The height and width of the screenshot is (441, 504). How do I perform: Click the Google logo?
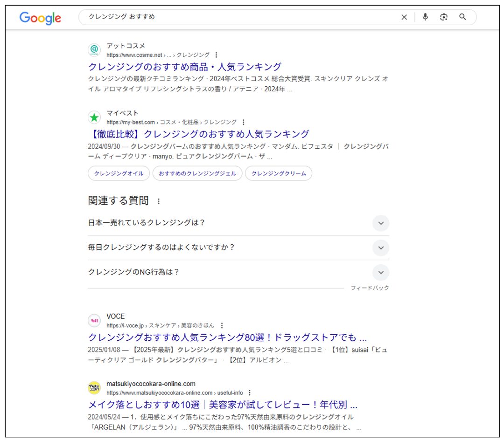click(x=40, y=18)
